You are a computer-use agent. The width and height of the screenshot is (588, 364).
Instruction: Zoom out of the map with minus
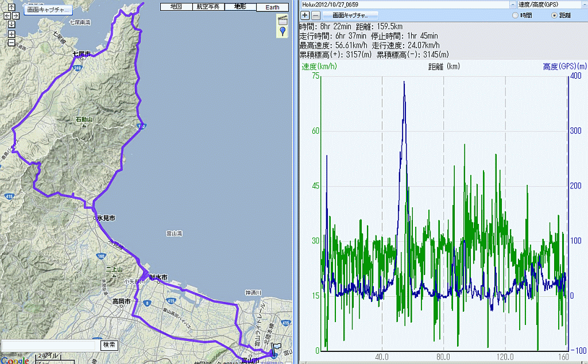[11, 42]
